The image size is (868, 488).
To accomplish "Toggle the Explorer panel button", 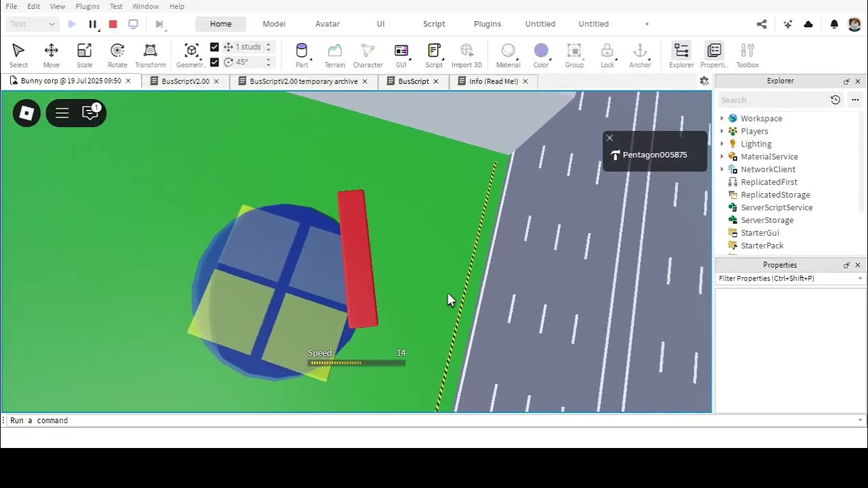I will point(682,56).
